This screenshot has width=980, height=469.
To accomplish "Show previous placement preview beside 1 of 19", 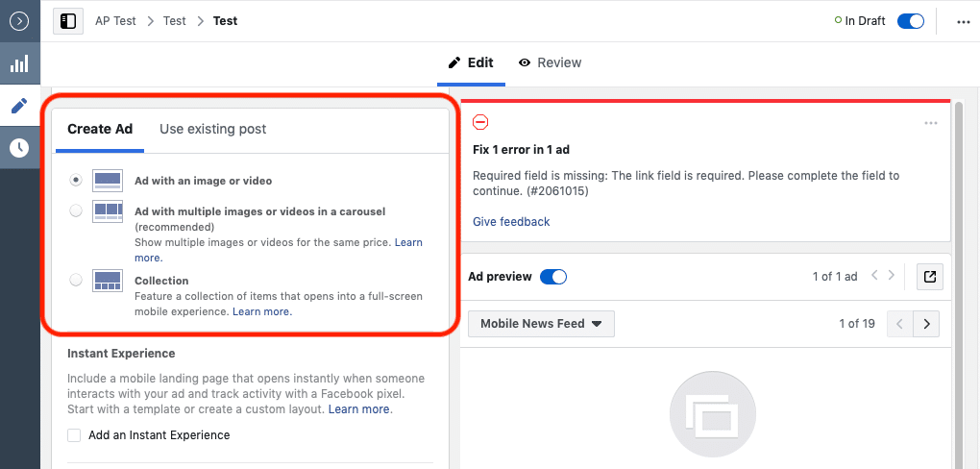I will (x=900, y=324).
